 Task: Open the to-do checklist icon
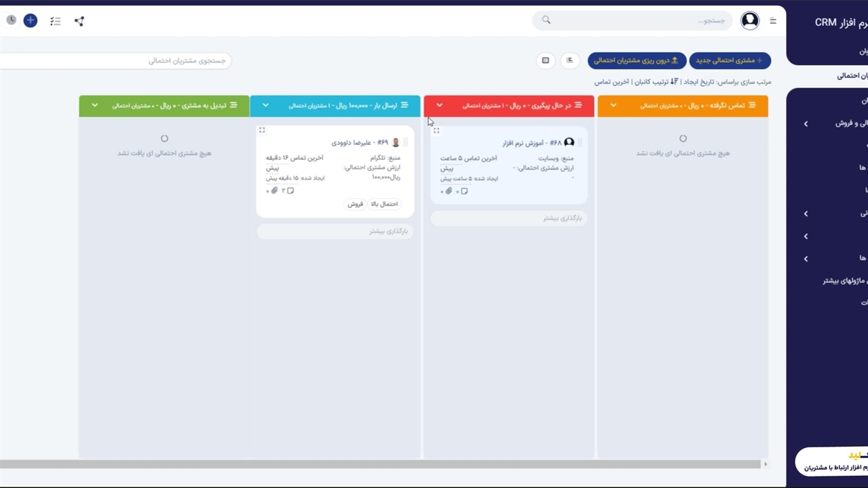[x=56, y=21]
